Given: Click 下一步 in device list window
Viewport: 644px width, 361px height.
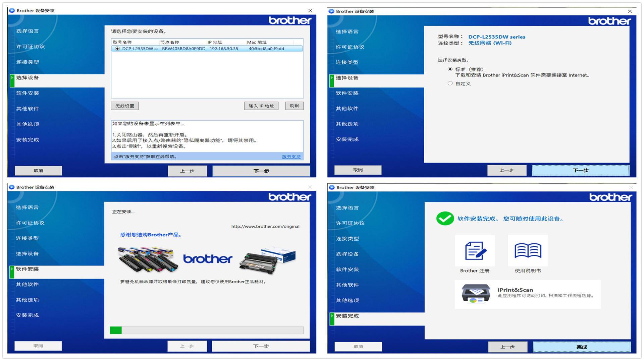Looking at the screenshot, I should (261, 171).
